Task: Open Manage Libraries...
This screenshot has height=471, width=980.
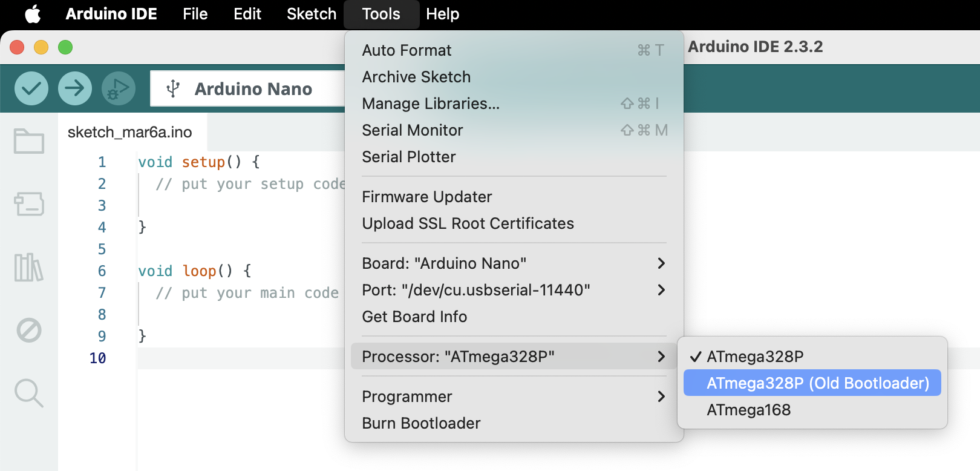Action: coord(514,104)
